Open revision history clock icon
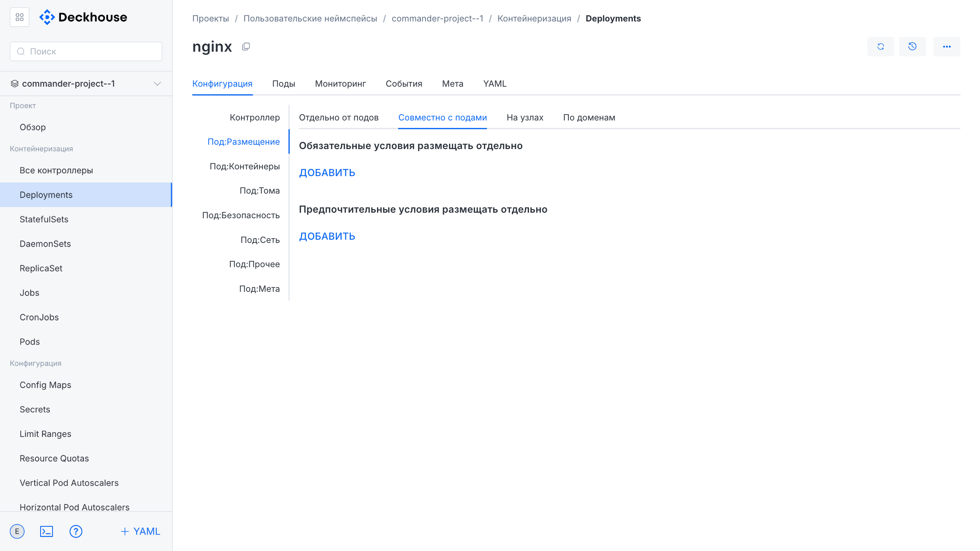The height and width of the screenshot is (551, 980). tap(912, 47)
